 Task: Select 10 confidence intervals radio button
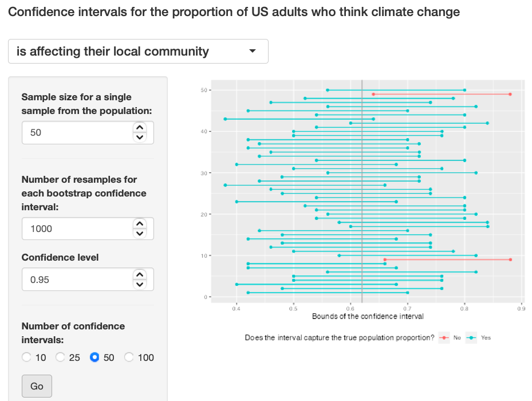27,357
